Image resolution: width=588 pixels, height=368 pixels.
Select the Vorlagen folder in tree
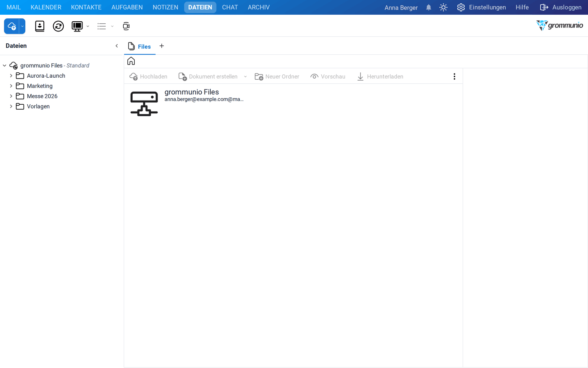click(x=38, y=106)
